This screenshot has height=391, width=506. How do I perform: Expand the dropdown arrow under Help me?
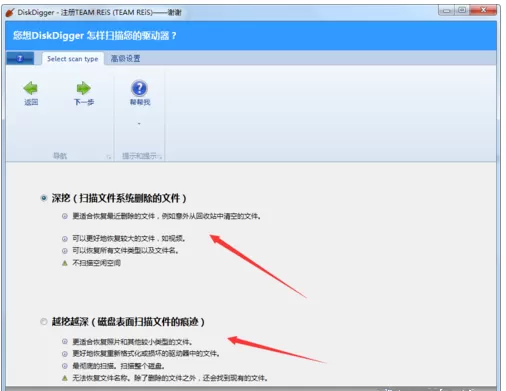coord(139,124)
